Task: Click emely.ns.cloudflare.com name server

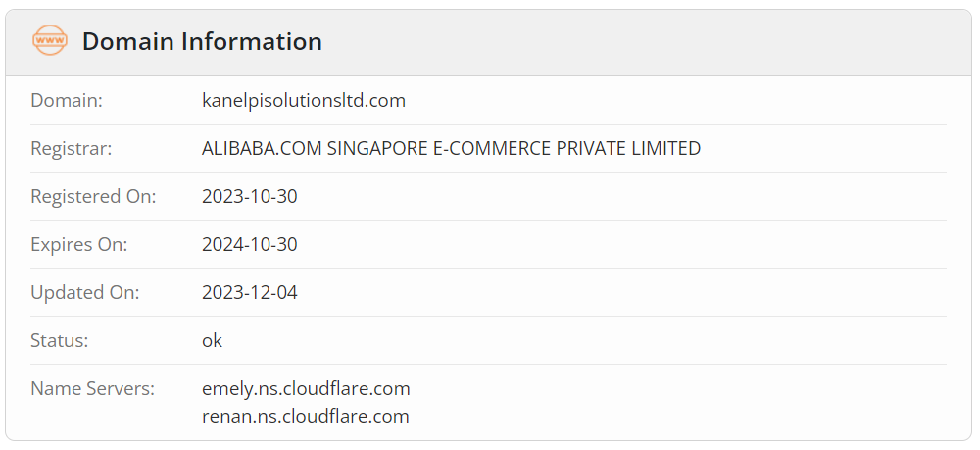Action: click(x=306, y=389)
